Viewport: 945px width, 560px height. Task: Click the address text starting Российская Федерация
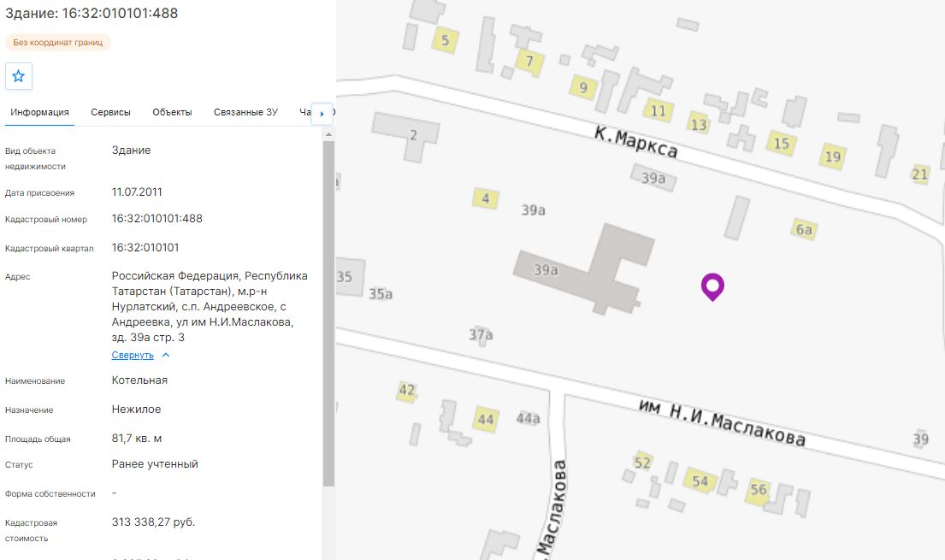click(x=210, y=306)
